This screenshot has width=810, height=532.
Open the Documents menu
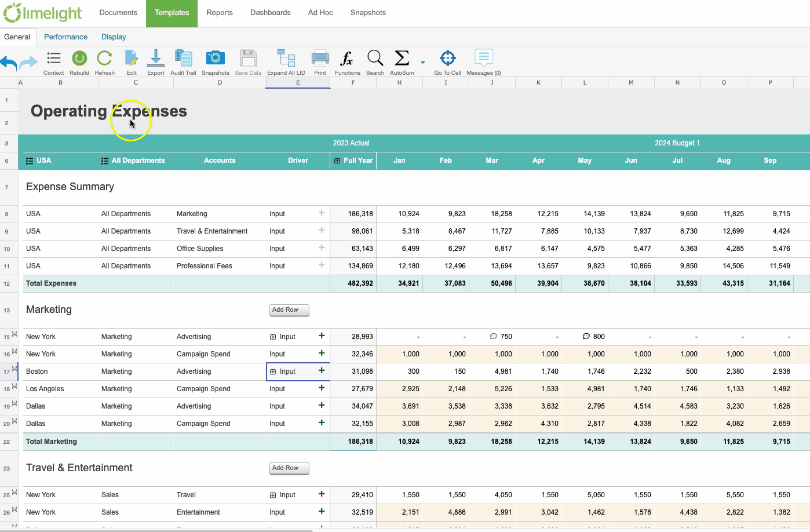point(118,13)
